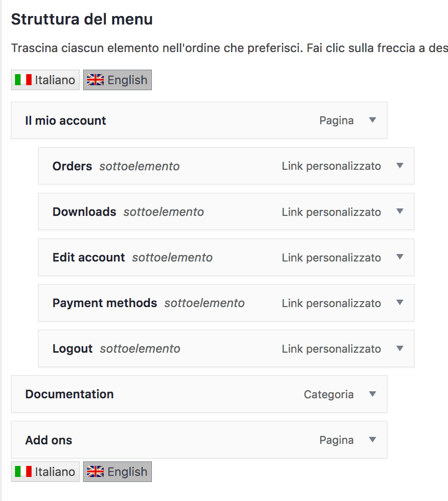Image resolution: width=448 pixels, height=501 pixels.
Task: Click the UK flag icon at top
Action: [x=96, y=80]
